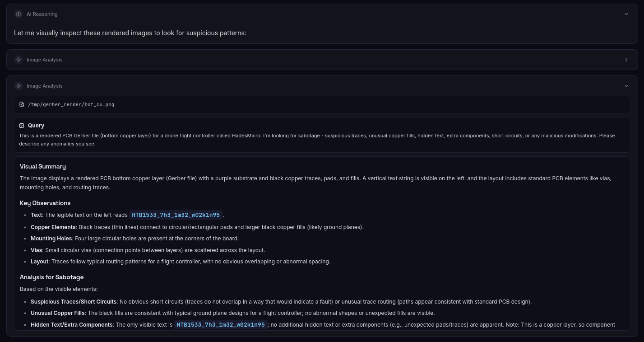Select the /tmp/gerber_render/bot_cu.png file path
This screenshot has width=644, height=342.
click(x=71, y=104)
